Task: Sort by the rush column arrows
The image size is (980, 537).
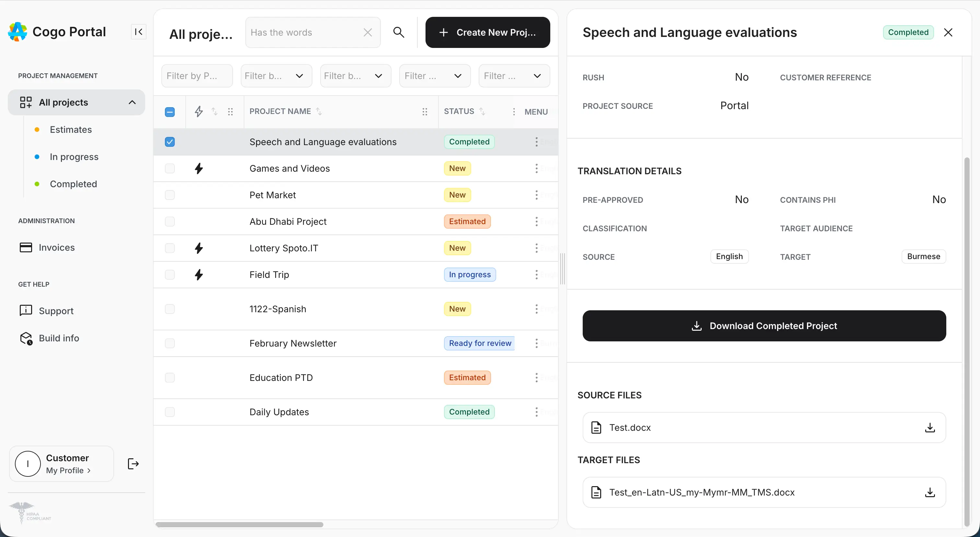Action: (x=215, y=111)
